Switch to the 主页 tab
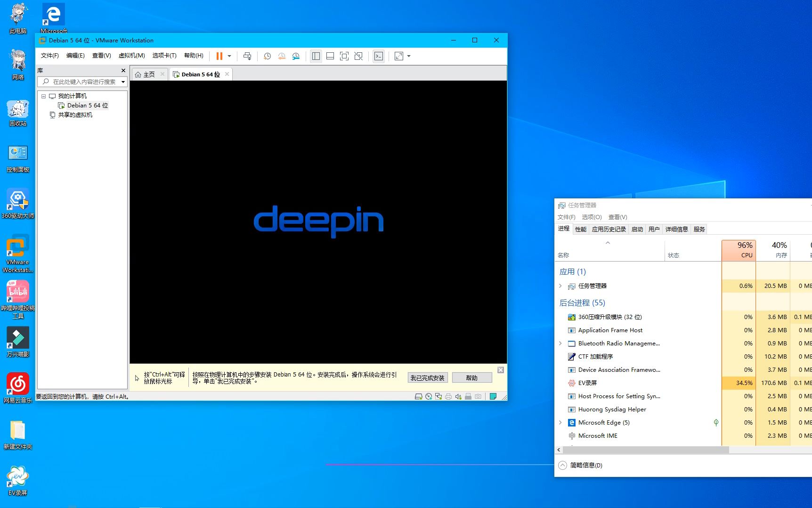Viewport: 812px width, 508px height. coord(145,74)
